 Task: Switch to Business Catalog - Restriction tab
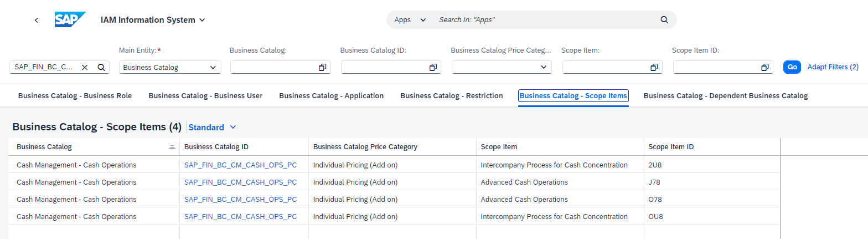pos(452,95)
